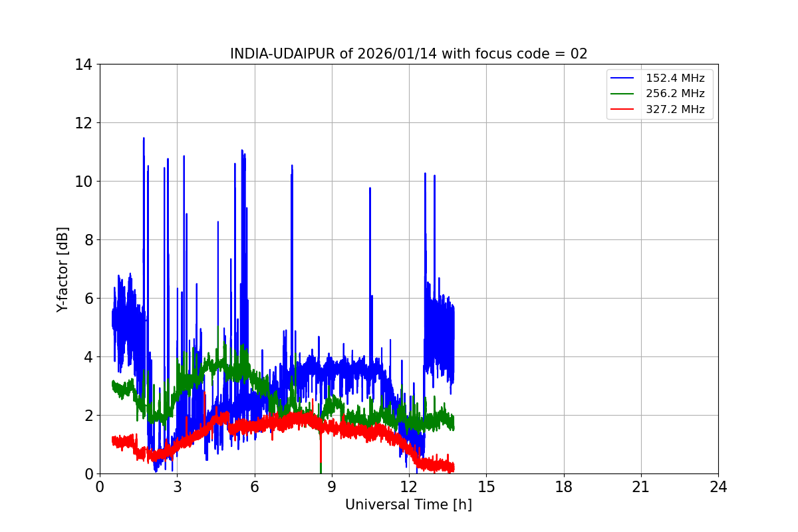
Task: Click the Y-factor [dB] axis label
Action: (63, 269)
